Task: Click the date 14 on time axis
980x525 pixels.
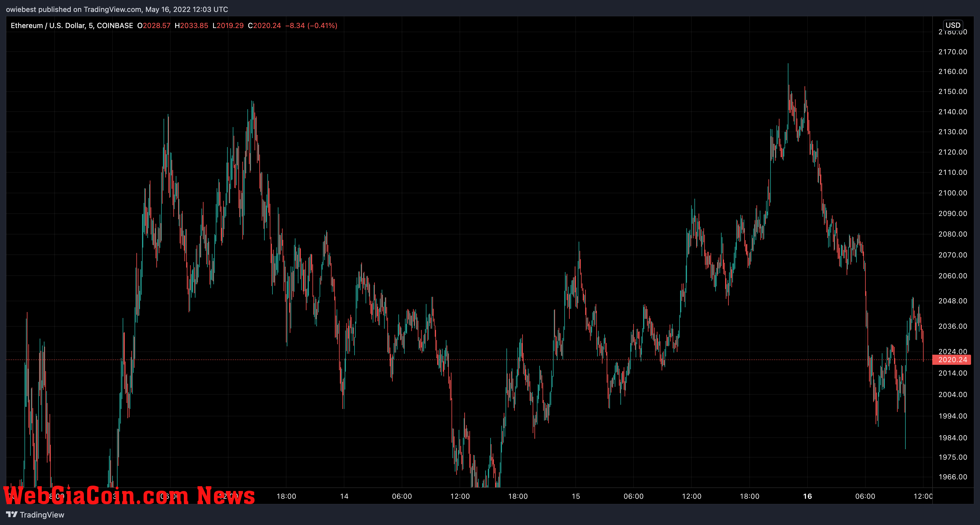Action: coord(344,496)
